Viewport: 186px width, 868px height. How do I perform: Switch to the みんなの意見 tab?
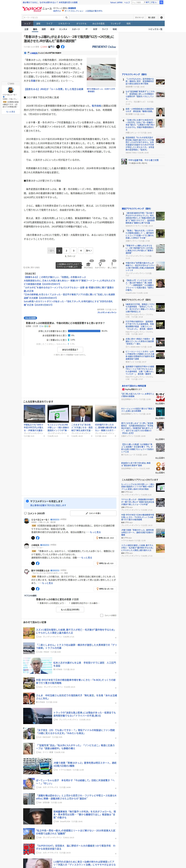pos(98,24)
